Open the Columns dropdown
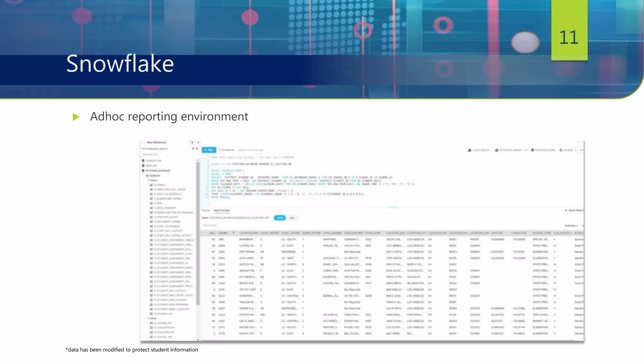Viewport: 644px width, 362px height. (x=571, y=226)
